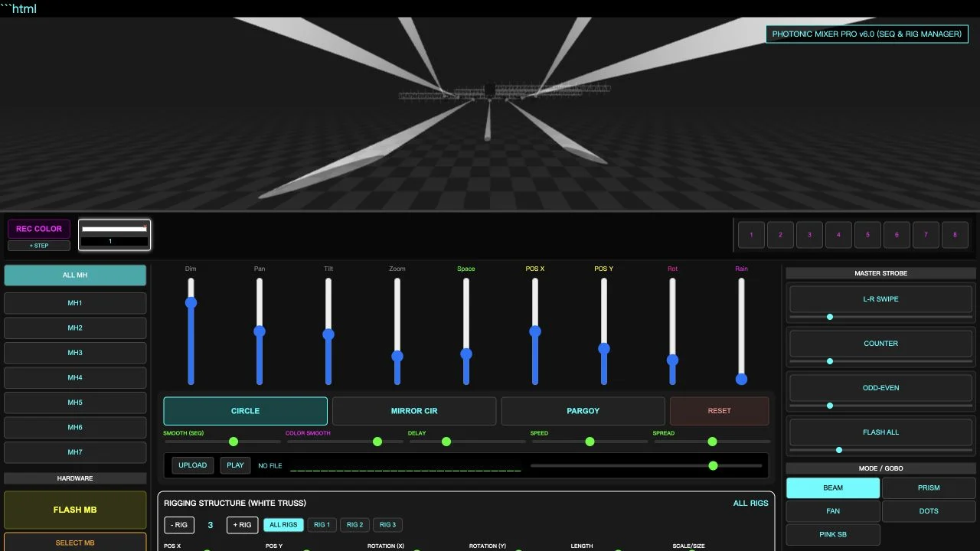Click the Rot fader

click(x=672, y=331)
